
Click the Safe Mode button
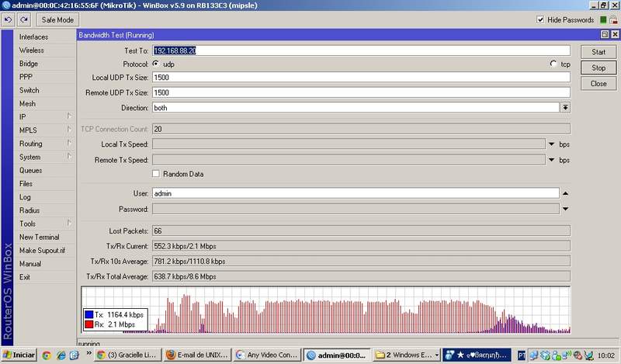[57, 19]
